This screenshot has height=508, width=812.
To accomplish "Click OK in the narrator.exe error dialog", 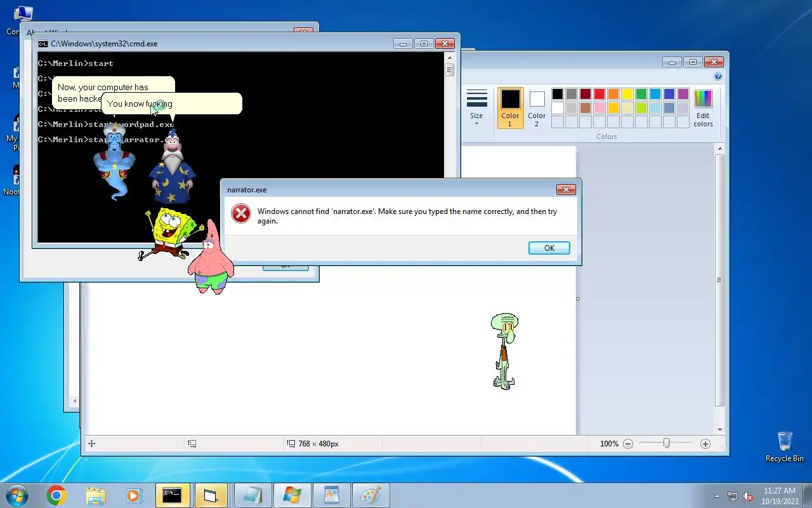I will [549, 248].
